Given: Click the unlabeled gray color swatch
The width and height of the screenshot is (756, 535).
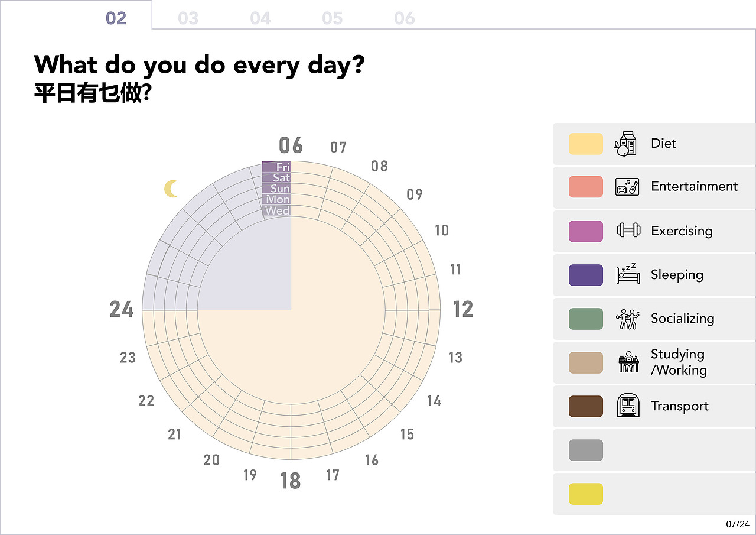Looking at the screenshot, I should coord(586,450).
